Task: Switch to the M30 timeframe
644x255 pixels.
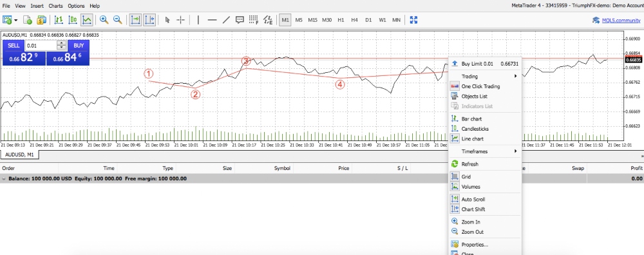Action: coord(327,20)
